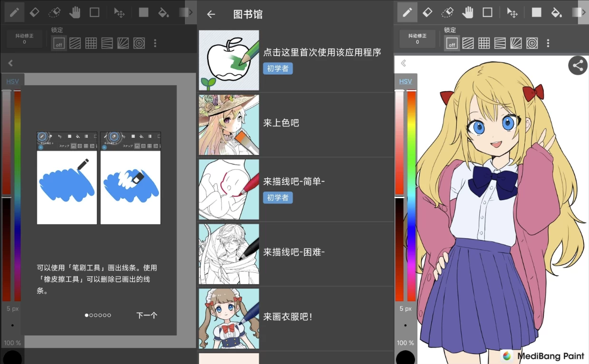Open the 抖动修正 stabilizer setting
Viewport: 589px width, 364px height.
click(24, 38)
